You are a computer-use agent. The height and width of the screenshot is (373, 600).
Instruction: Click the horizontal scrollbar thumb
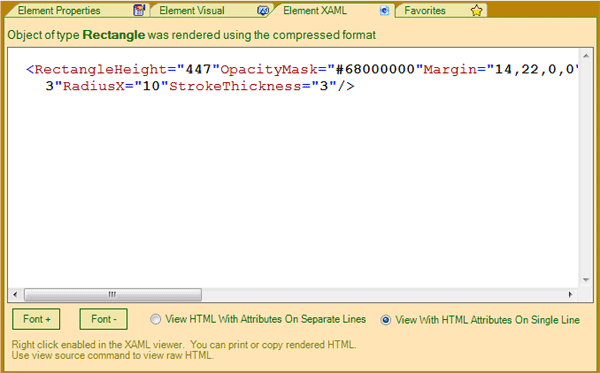pos(112,295)
